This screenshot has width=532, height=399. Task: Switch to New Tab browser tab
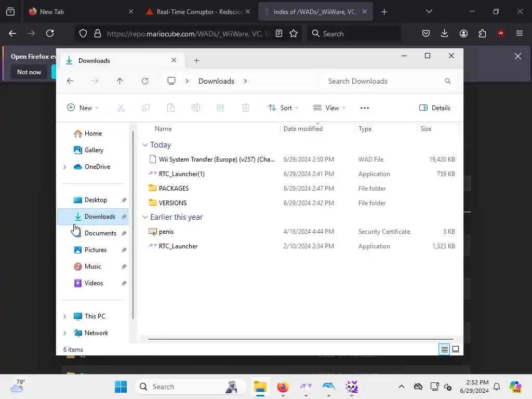click(81, 11)
